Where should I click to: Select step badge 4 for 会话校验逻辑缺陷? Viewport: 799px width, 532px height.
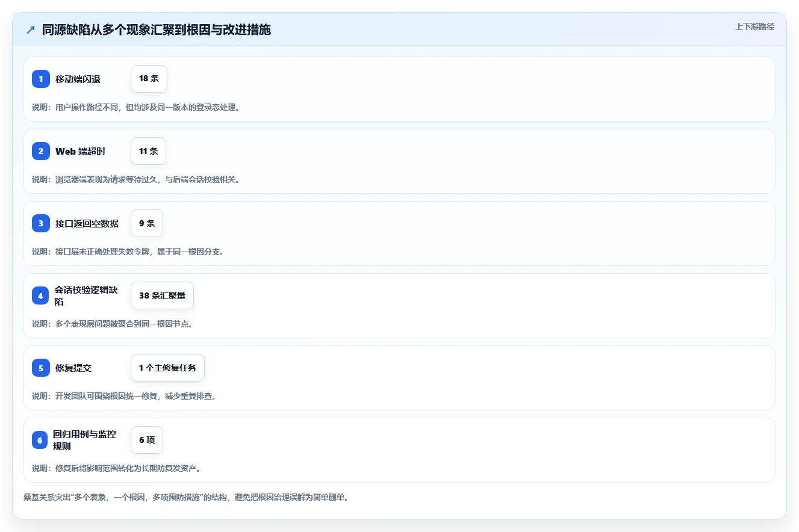coord(40,295)
